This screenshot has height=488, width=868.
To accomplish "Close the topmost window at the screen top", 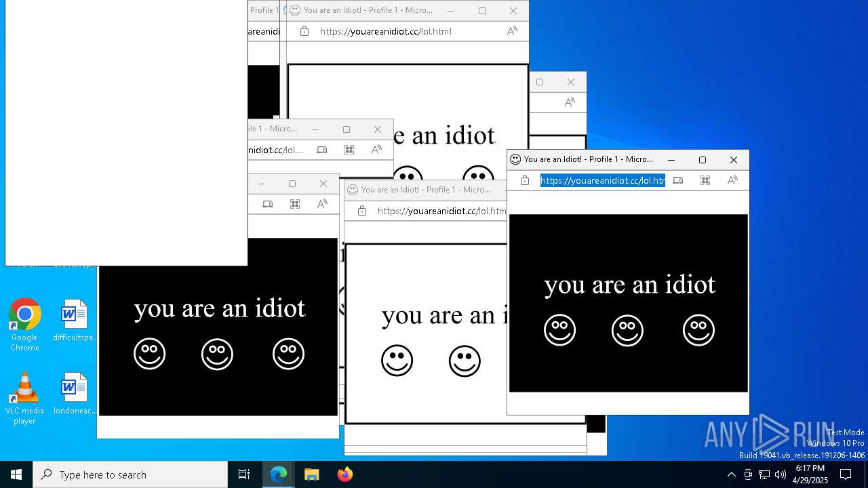I will coord(513,11).
